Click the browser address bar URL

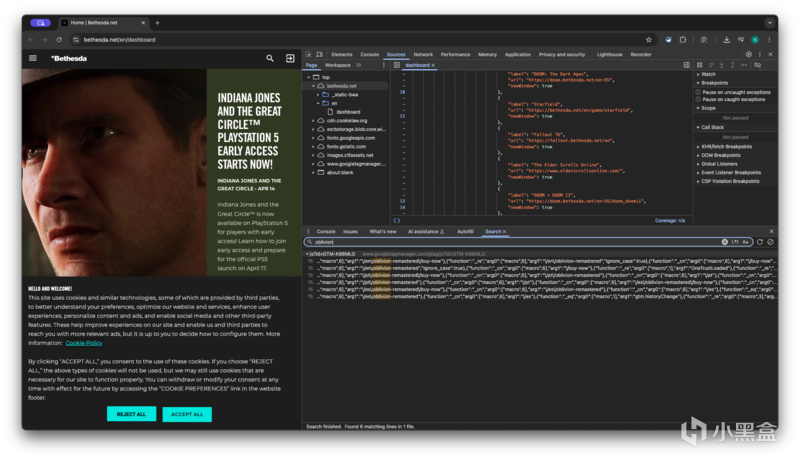[119, 40]
